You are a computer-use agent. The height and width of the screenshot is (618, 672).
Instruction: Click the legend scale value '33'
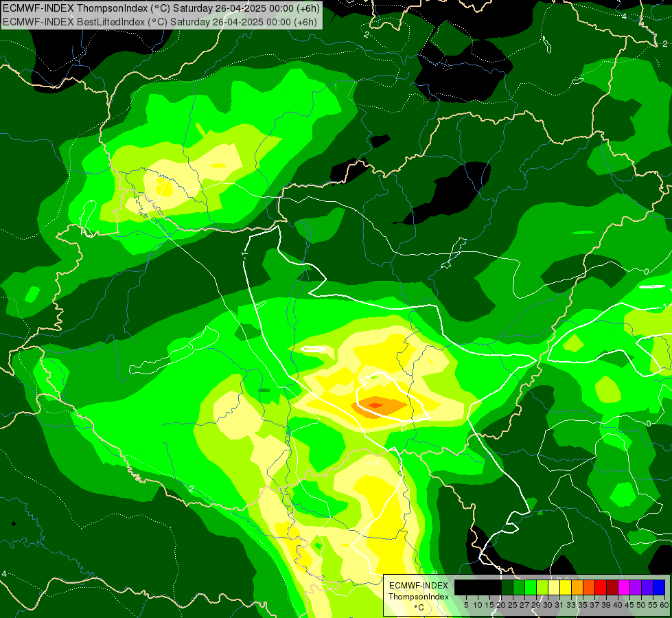(571, 605)
